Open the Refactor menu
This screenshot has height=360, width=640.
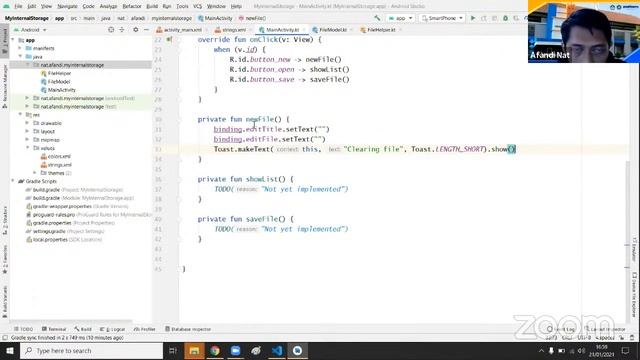click(x=132, y=6)
